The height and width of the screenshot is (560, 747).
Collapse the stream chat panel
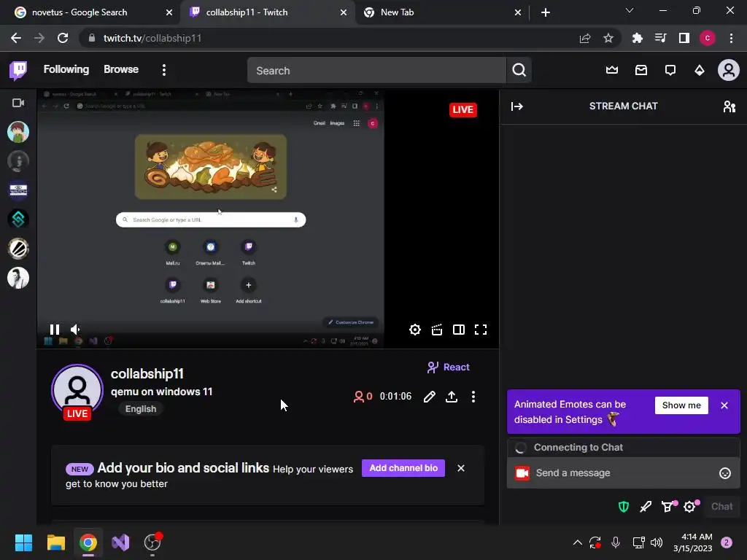click(517, 106)
